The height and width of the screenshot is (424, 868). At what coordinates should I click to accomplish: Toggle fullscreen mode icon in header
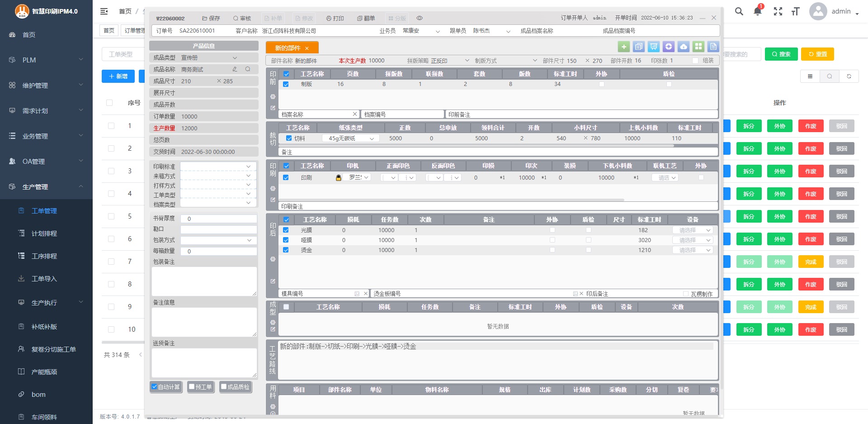pyautogui.click(x=778, y=11)
